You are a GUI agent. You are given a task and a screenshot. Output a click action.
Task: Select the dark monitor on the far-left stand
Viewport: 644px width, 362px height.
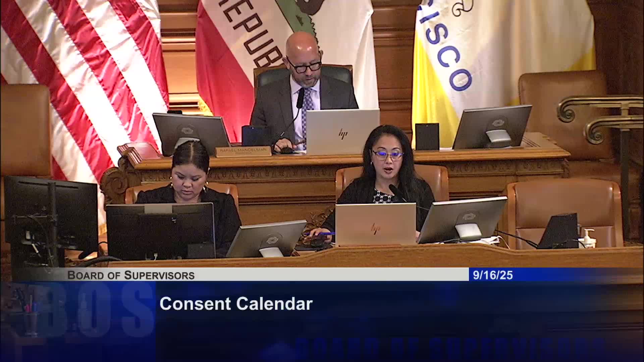click(x=51, y=213)
